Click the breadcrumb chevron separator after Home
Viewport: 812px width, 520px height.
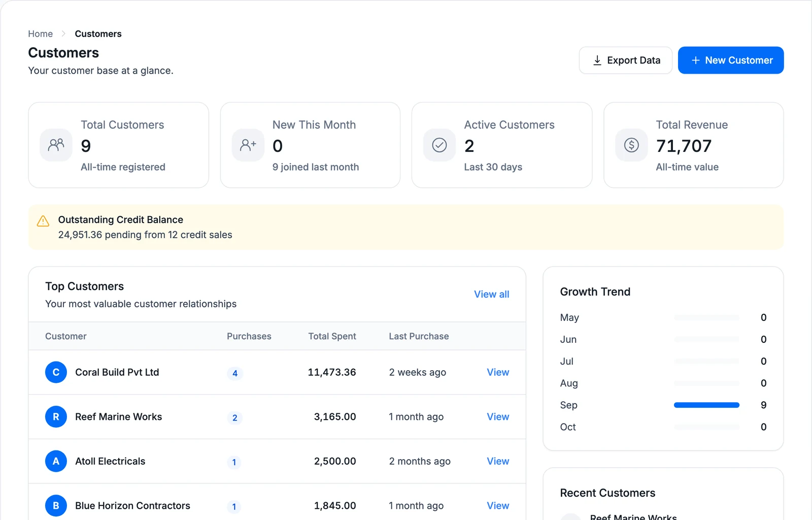pos(63,34)
